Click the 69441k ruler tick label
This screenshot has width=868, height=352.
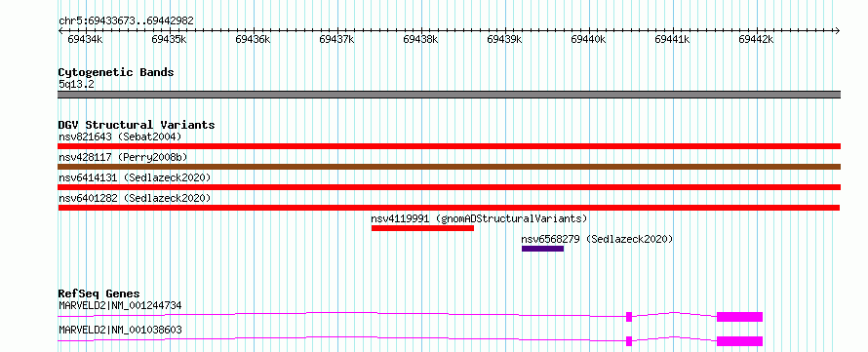point(672,39)
